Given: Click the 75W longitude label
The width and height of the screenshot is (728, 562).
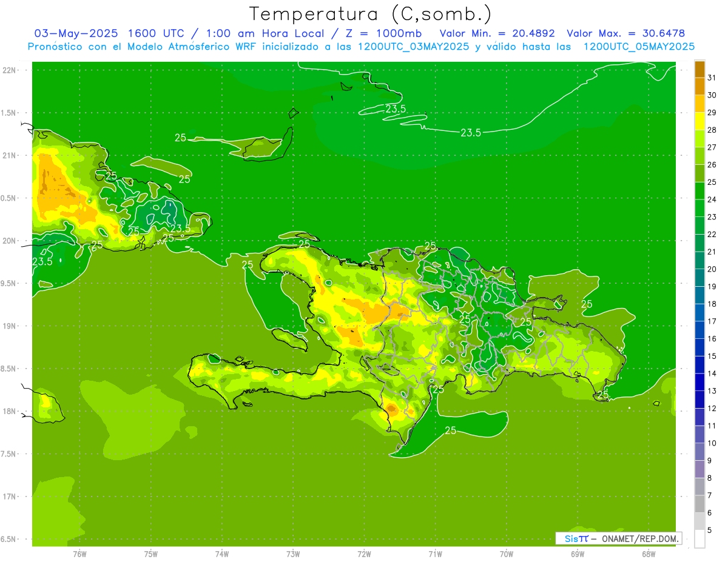Looking at the screenshot, I should click(x=151, y=554).
